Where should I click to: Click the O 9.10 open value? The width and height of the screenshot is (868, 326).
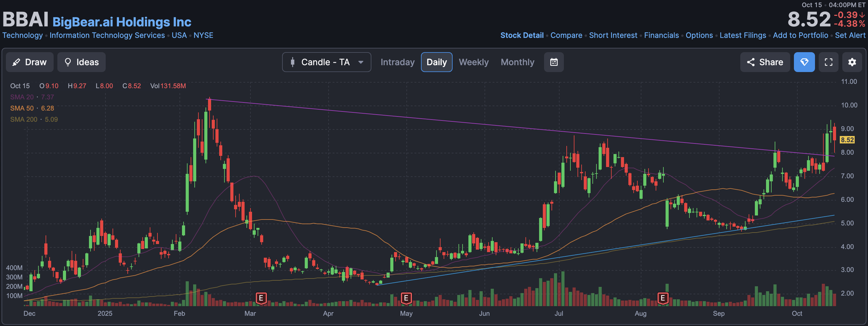tap(49, 86)
